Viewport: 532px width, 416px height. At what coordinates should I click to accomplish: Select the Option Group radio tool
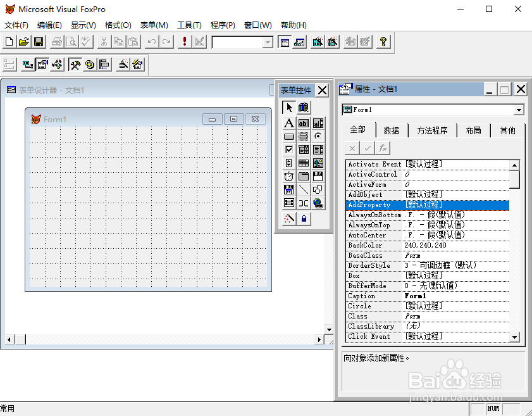coord(318,136)
